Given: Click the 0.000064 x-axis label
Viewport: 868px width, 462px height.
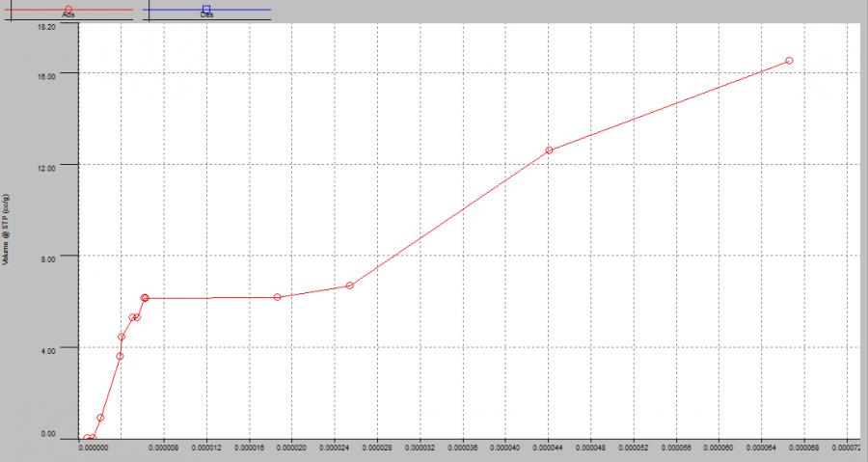Looking at the screenshot, I should 762,448.
